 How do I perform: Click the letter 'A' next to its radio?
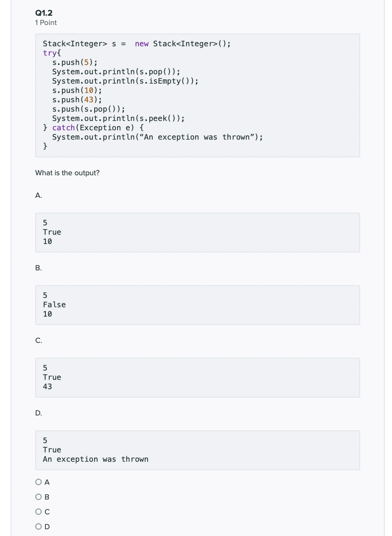[x=47, y=482]
